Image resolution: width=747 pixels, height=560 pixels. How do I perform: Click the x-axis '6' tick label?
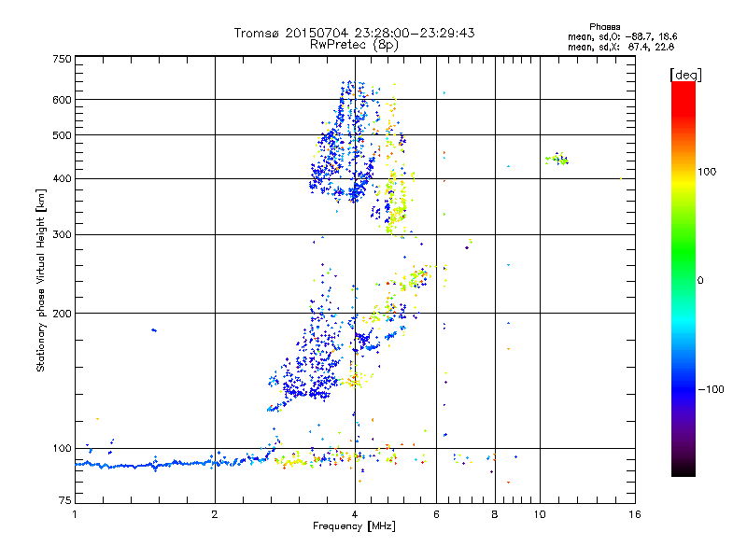coord(436,514)
